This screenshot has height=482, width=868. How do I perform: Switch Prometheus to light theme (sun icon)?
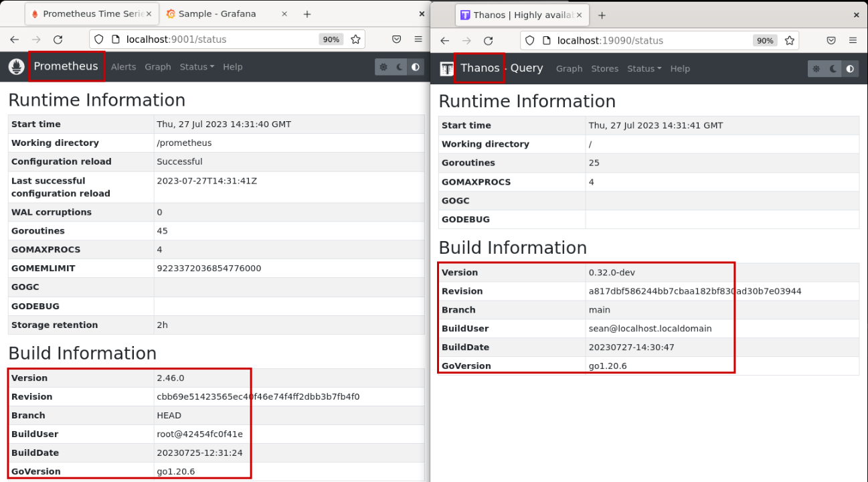[383, 67]
